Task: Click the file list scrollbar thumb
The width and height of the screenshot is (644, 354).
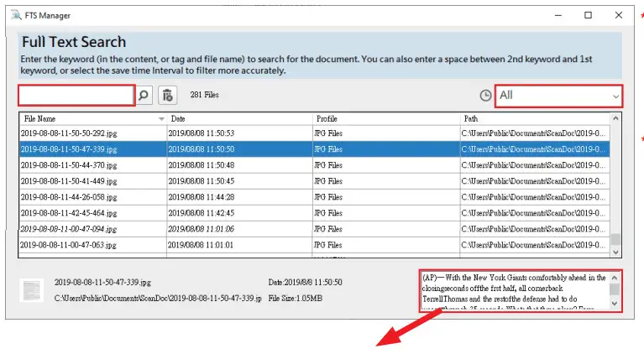Action: (615, 239)
